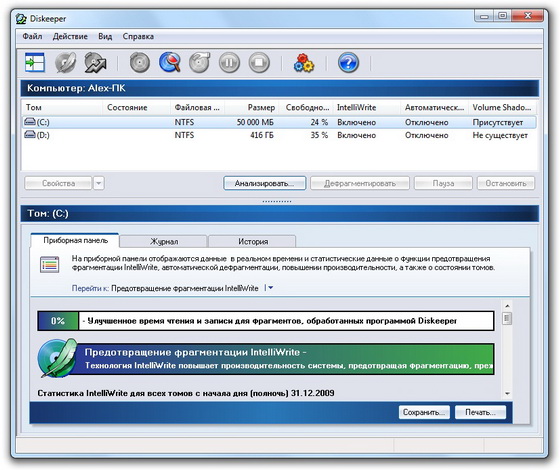Click the dashboard vertical scrollbar thumb

click(507, 318)
